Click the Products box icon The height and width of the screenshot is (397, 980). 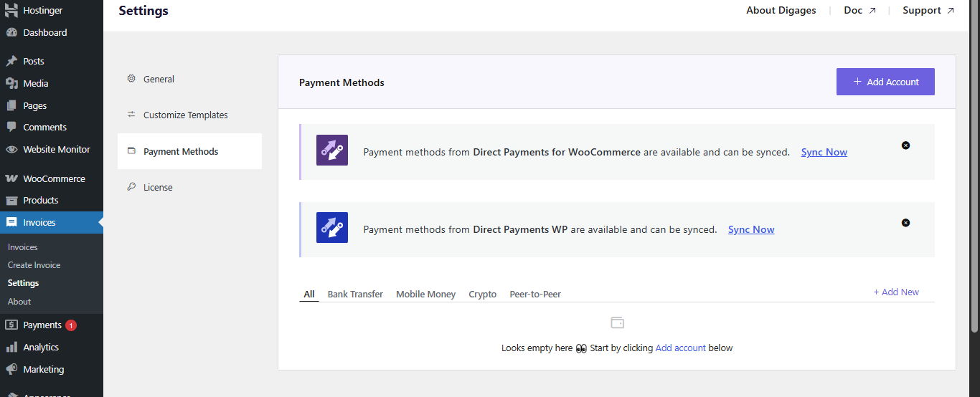coord(11,200)
